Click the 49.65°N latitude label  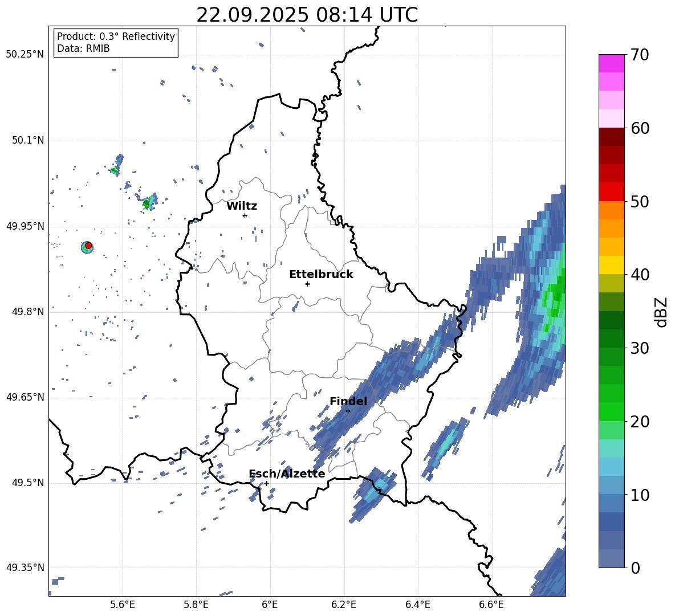point(25,397)
